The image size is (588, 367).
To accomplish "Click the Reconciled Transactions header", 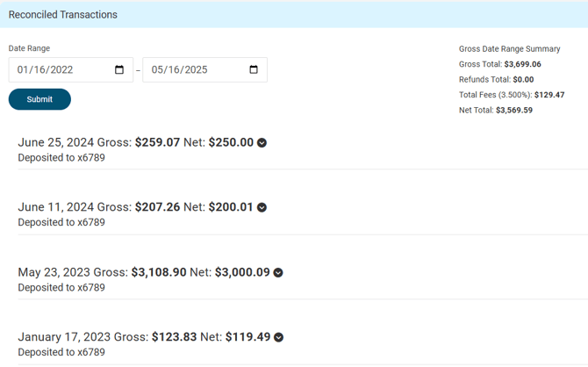I will 63,15.
